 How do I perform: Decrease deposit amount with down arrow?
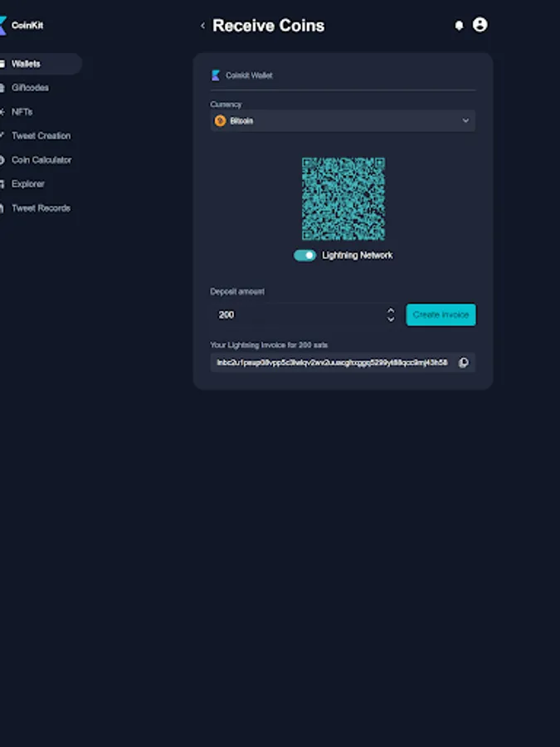click(391, 320)
